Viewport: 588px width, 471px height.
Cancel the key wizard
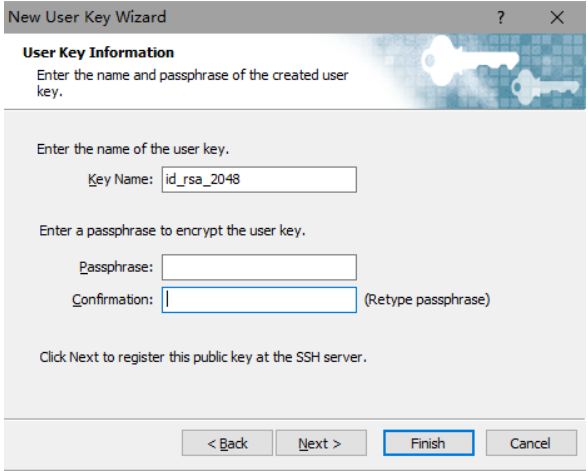pyautogui.click(x=531, y=443)
